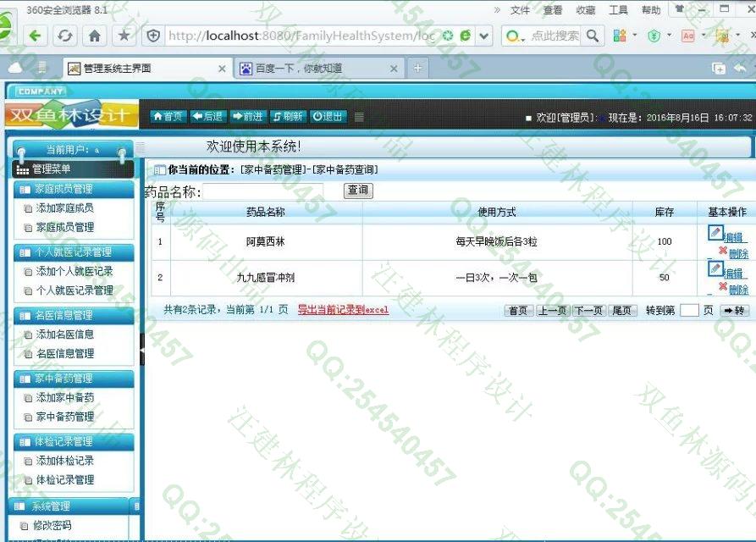This screenshot has width=756, height=542.
Task: Open a new browser tab with the plus button
Action: coord(417,68)
